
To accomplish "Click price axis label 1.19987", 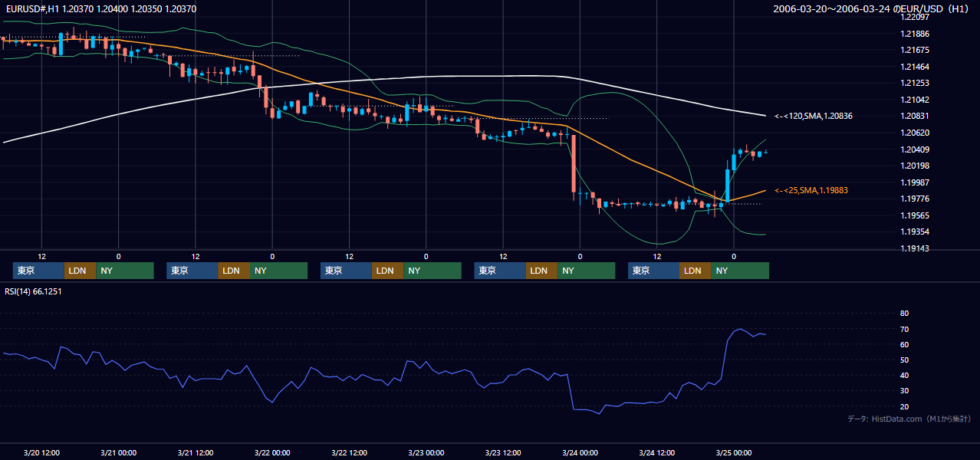I will (915, 182).
